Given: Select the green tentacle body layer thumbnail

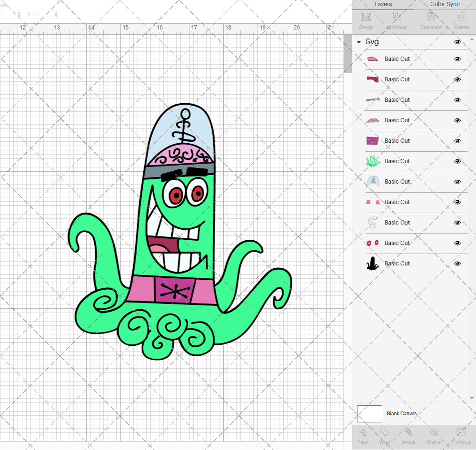Looking at the screenshot, I should pyautogui.click(x=372, y=161).
